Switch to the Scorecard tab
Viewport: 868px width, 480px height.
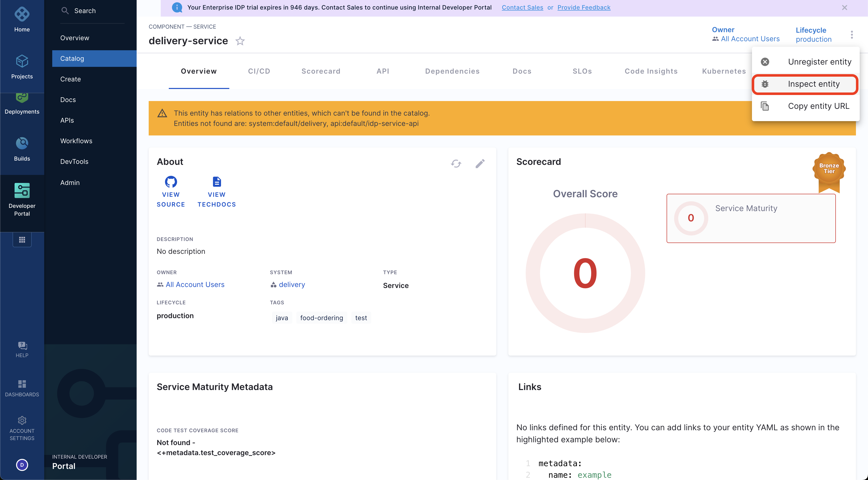(x=321, y=71)
